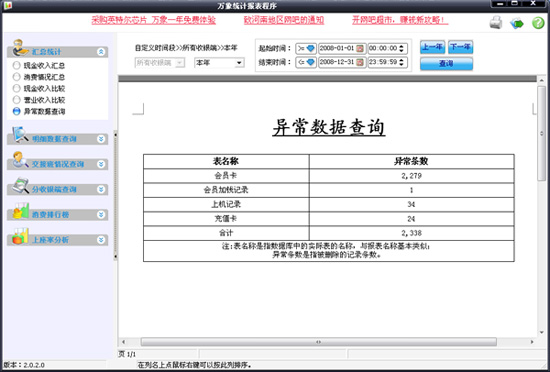The image size is (550, 372).
Task: Click the 消费排行榜 bar chart icon
Action: click(20, 211)
